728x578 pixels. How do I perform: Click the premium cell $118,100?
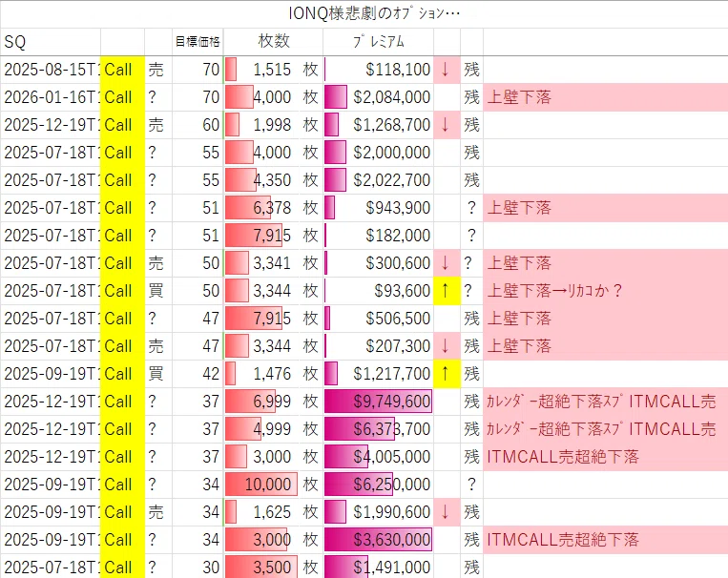point(379,70)
